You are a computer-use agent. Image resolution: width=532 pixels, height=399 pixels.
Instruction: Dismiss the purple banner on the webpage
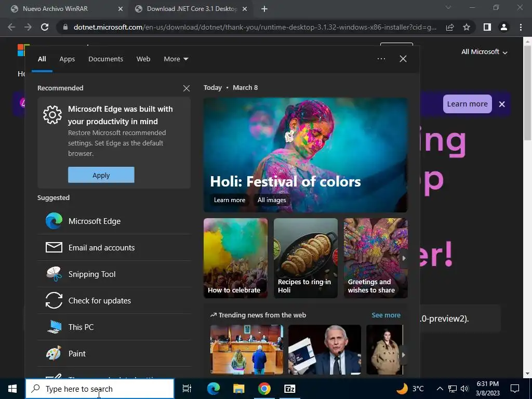click(x=502, y=104)
